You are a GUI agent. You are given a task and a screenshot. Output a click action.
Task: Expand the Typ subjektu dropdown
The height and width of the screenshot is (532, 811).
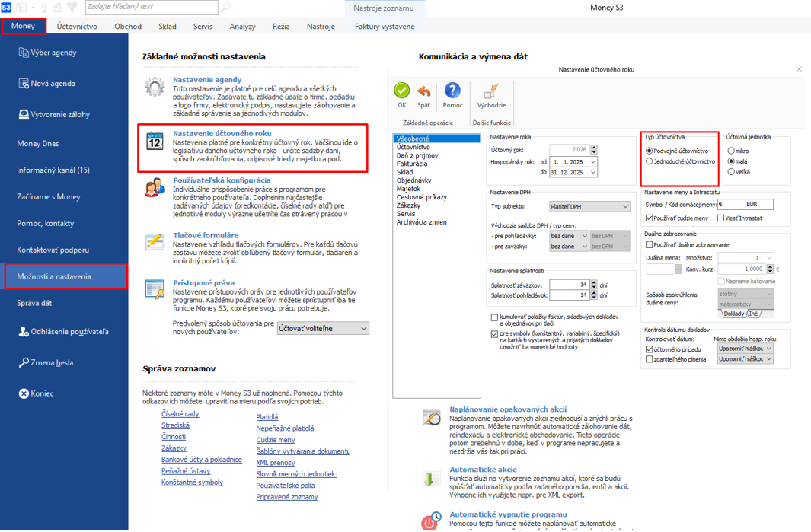tap(625, 206)
